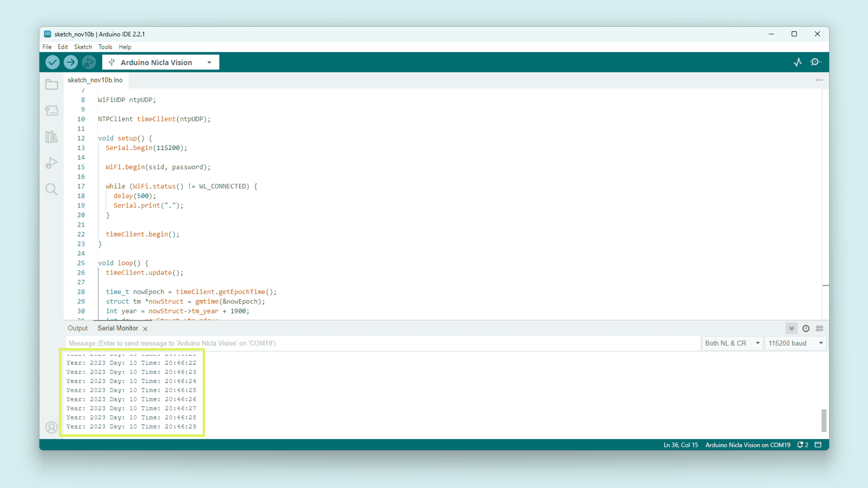Image resolution: width=868 pixels, height=488 pixels.
Task: Click the Serial Monitor message input field
Action: pos(382,343)
